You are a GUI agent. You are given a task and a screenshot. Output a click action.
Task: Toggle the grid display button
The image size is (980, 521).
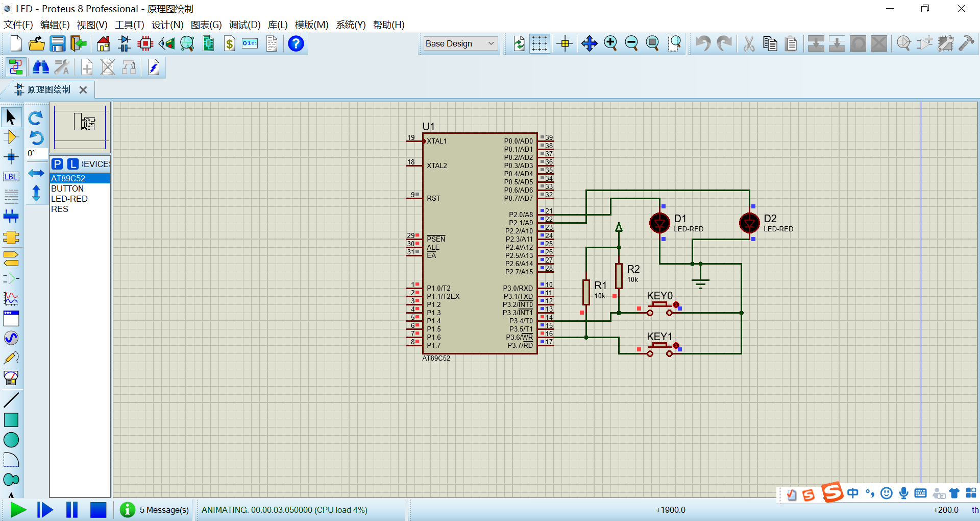point(540,44)
